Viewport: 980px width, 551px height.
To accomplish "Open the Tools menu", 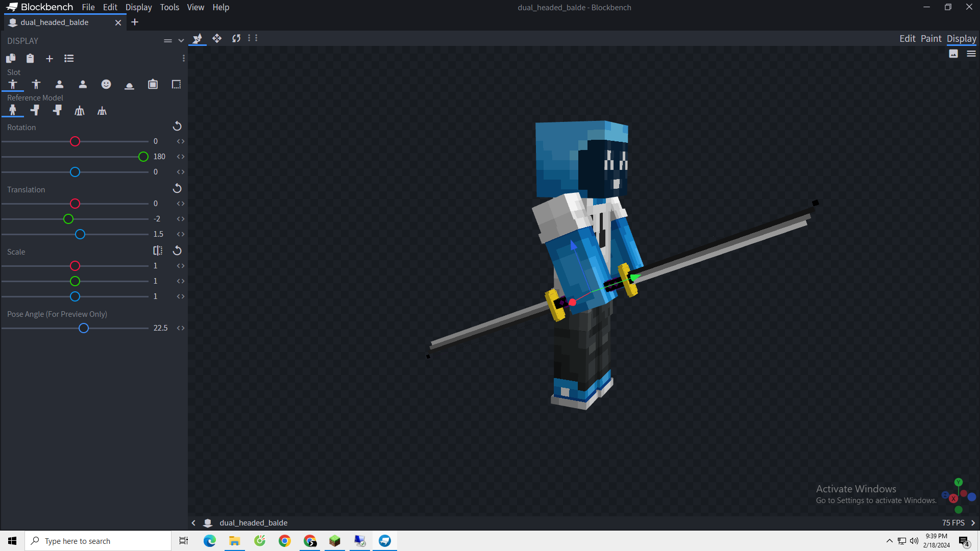I will click(x=169, y=7).
